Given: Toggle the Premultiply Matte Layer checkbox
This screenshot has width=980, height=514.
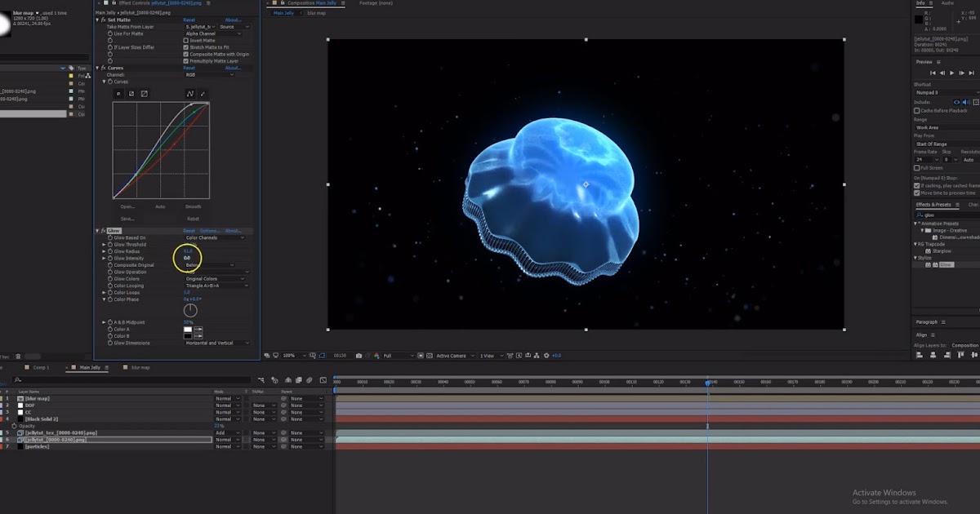Looking at the screenshot, I should (x=186, y=61).
